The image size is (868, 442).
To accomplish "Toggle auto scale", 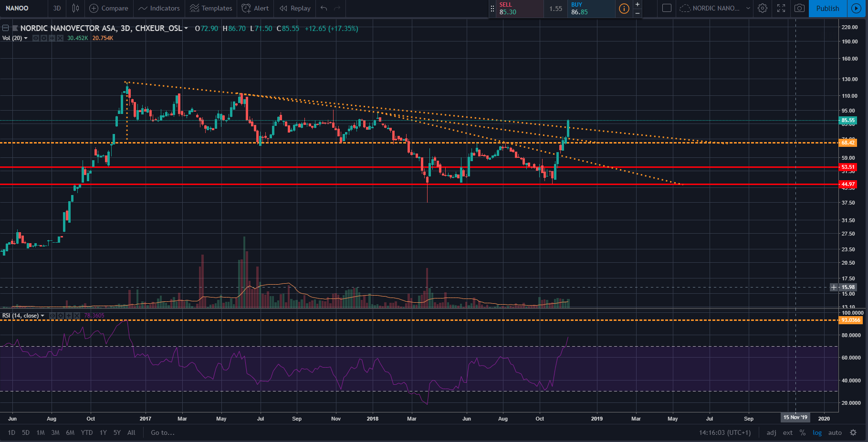I will tap(835, 432).
